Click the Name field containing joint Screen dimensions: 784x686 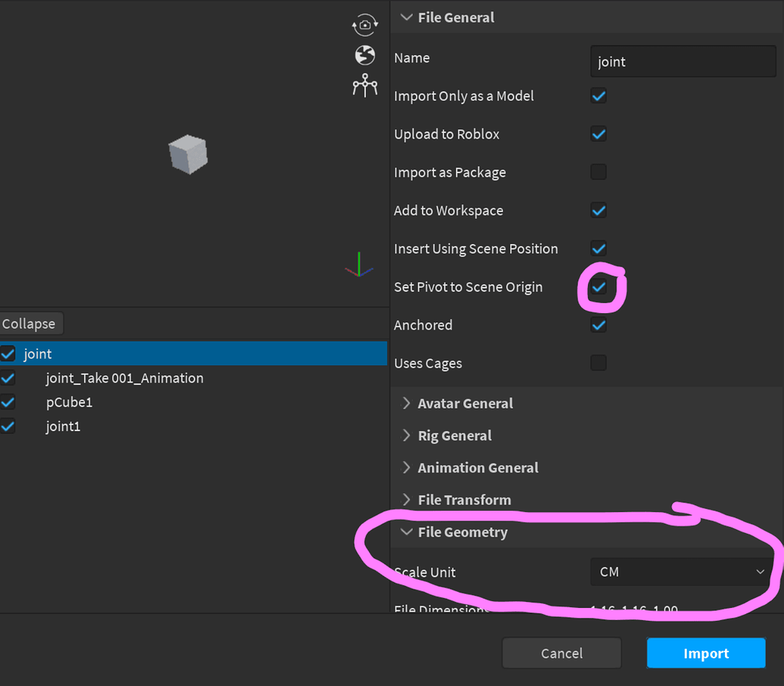[681, 61]
